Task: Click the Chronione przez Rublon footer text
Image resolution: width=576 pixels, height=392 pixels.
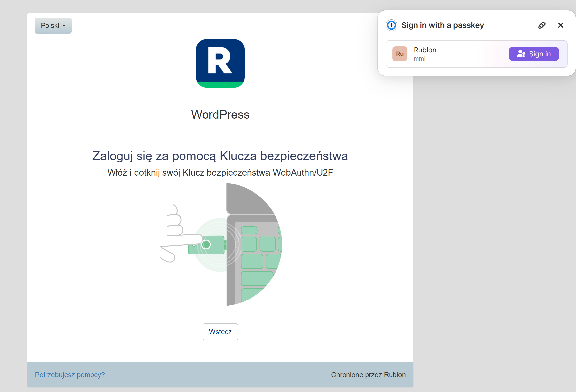Action: click(x=368, y=375)
